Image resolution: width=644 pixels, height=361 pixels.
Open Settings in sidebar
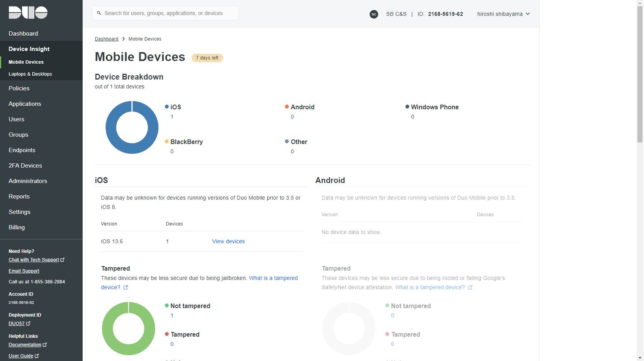(x=19, y=212)
